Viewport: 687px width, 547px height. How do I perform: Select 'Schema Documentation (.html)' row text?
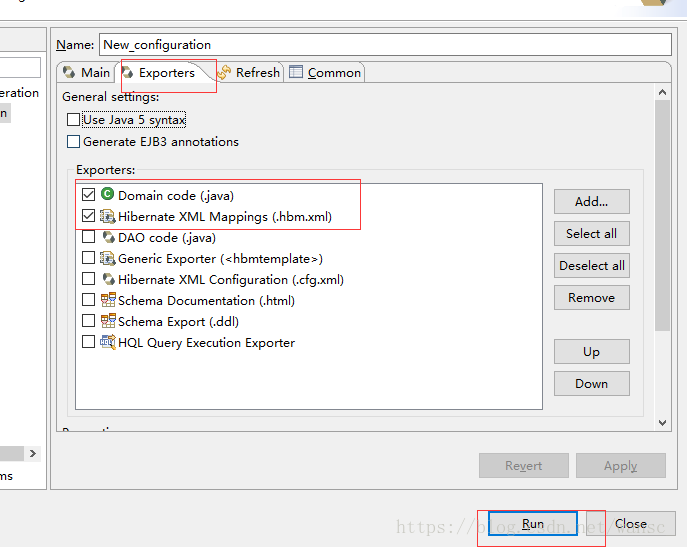206,301
